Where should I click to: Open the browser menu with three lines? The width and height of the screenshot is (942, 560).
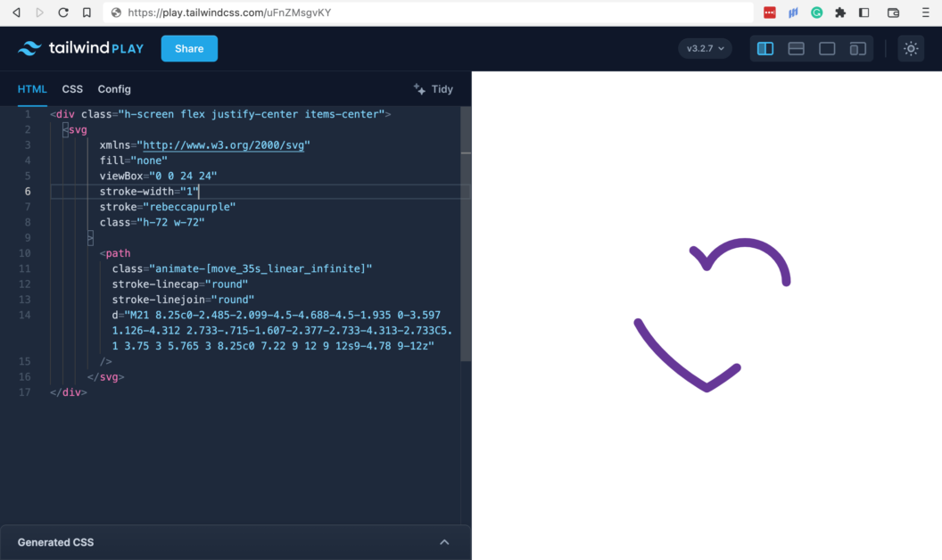[x=924, y=12]
